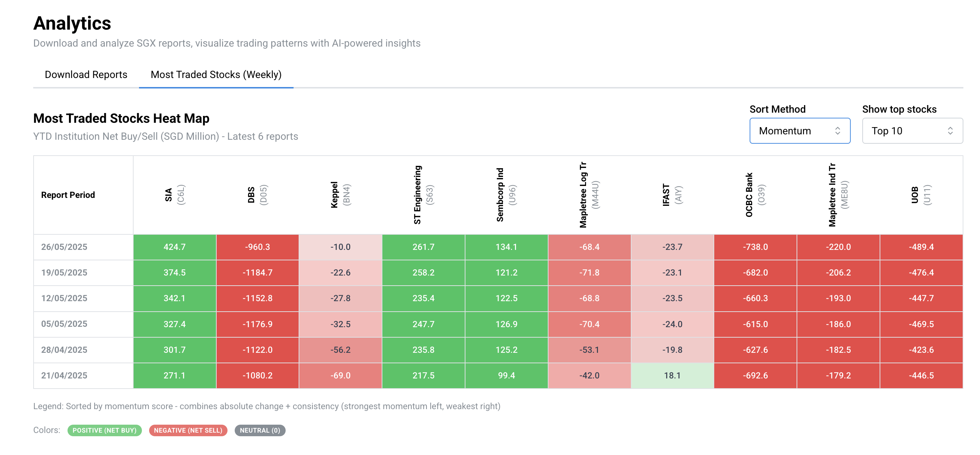Click the UOB cell showing -423.6
This screenshot has height=455, width=980.
tap(921, 350)
